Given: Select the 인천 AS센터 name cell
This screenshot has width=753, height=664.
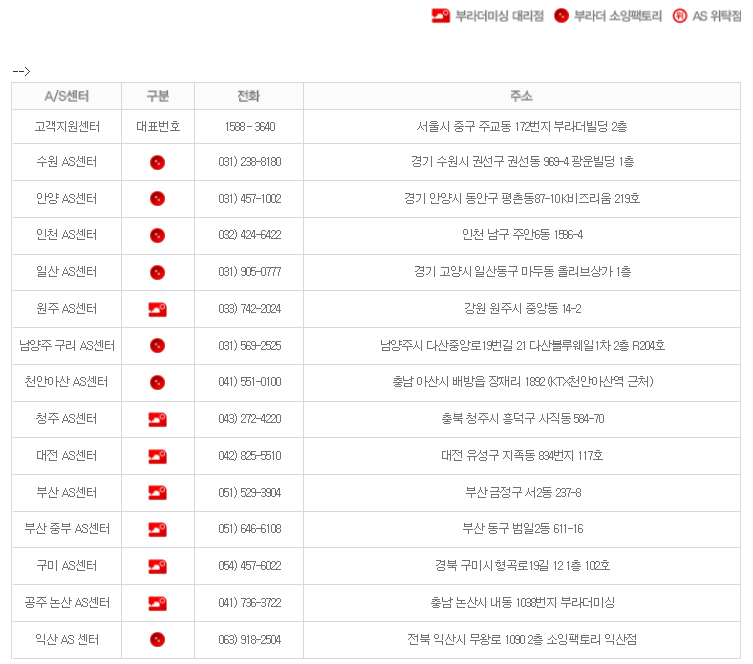Looking at the screenshot, I should (67, 235).
